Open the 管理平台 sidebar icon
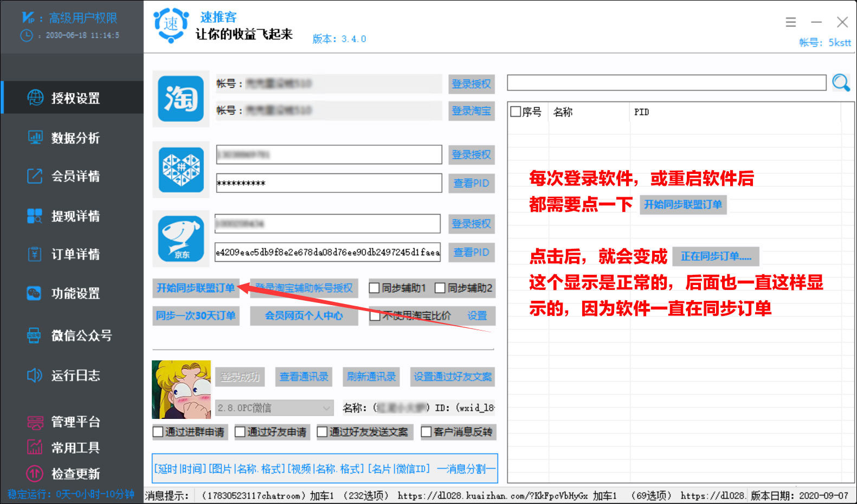The image size is (857, 504). tap(35, 422)
